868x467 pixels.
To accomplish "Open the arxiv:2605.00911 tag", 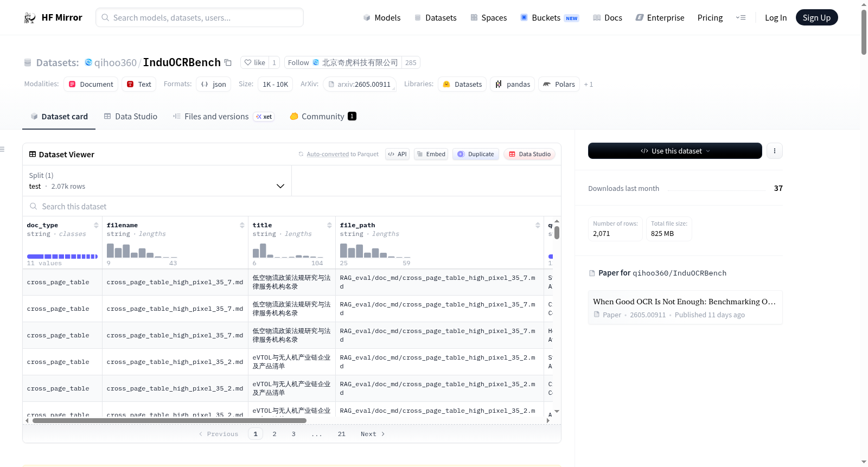I will (360, 85).
